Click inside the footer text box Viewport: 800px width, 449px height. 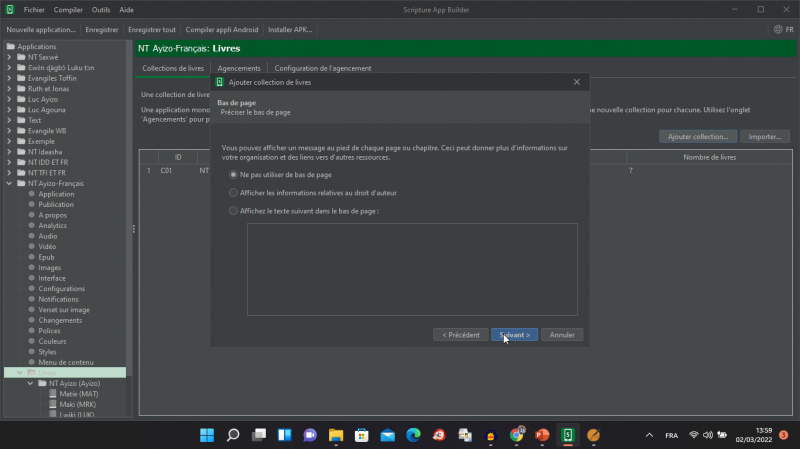coord(412,268)
